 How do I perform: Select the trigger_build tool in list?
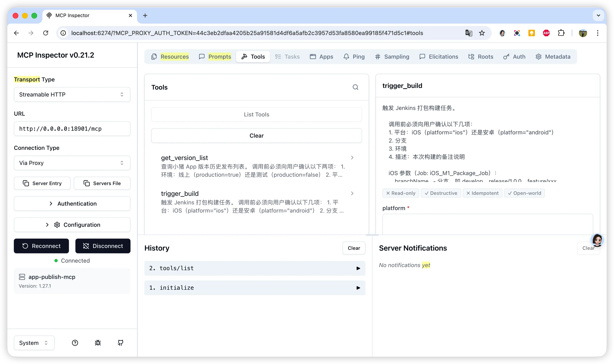click(257, 202)
